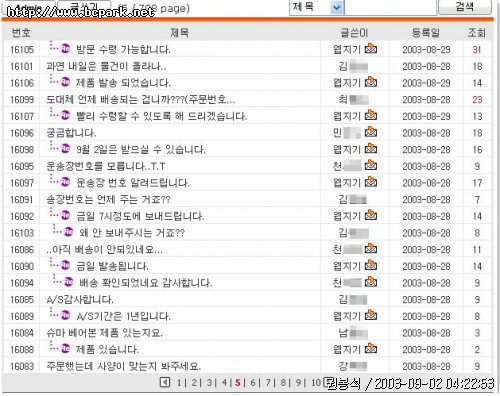Viewport: 500px width, 396px height.
Task: Click the Re icon on post 16094
Action: 68,282
